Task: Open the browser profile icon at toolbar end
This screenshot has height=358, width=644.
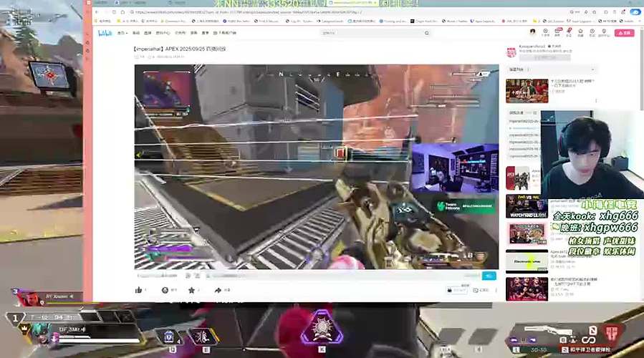Action: 635,12
